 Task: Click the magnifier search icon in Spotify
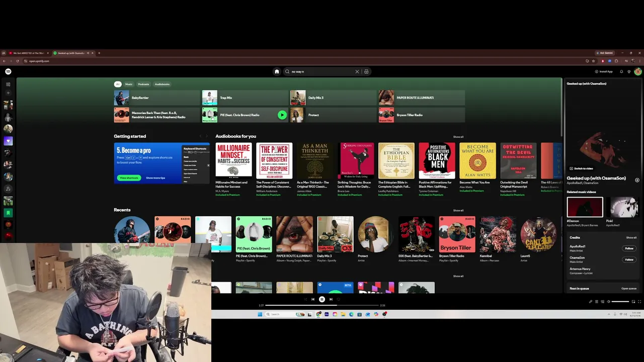pos(287,71)
